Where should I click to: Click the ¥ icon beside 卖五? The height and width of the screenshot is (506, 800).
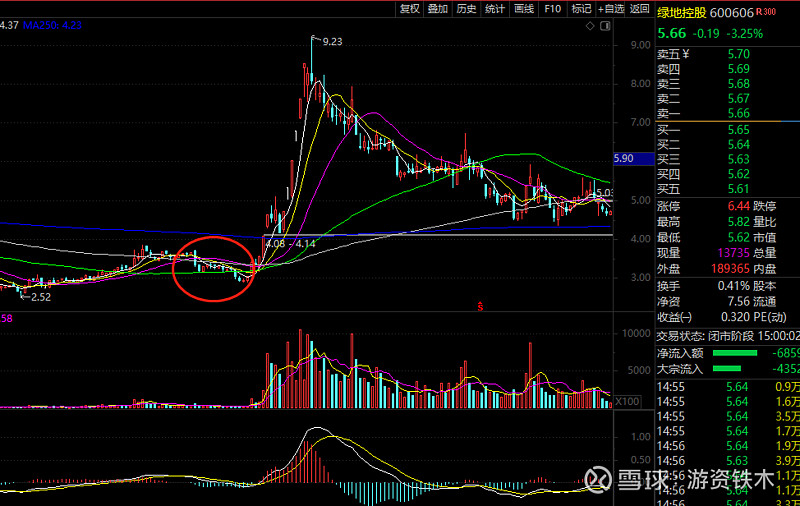click(685, 54)
